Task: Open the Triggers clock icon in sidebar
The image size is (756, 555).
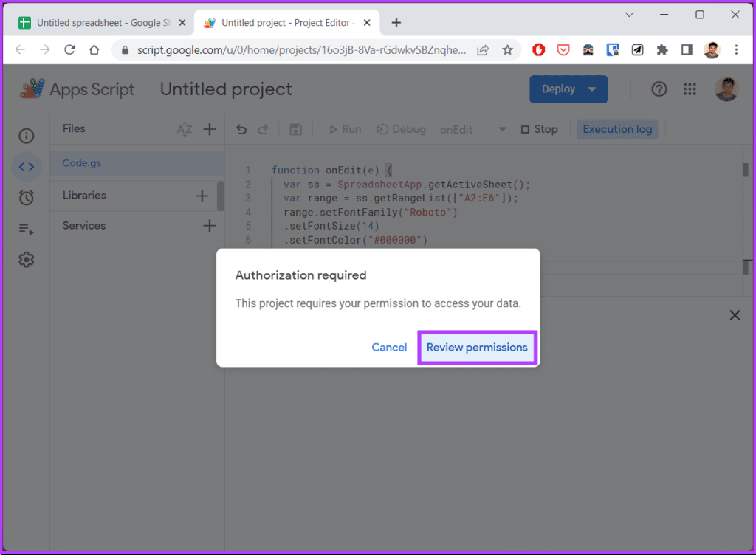Action: (x=27, y=198)
